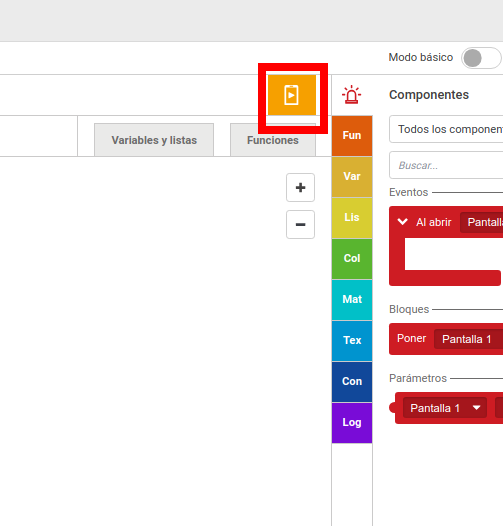Screen dimensions: 503x526
Task: Expand the Pantalla 1 parameter dropdown arrow
Action: (476, 408)
